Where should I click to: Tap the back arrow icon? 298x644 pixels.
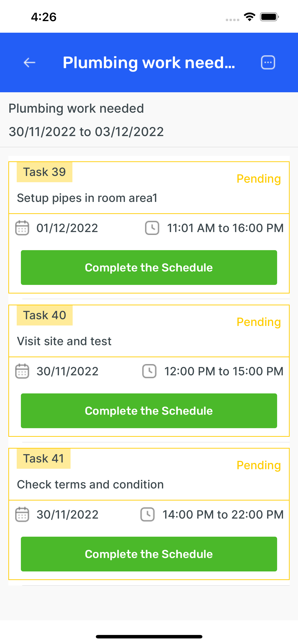[x=29, y=63]
